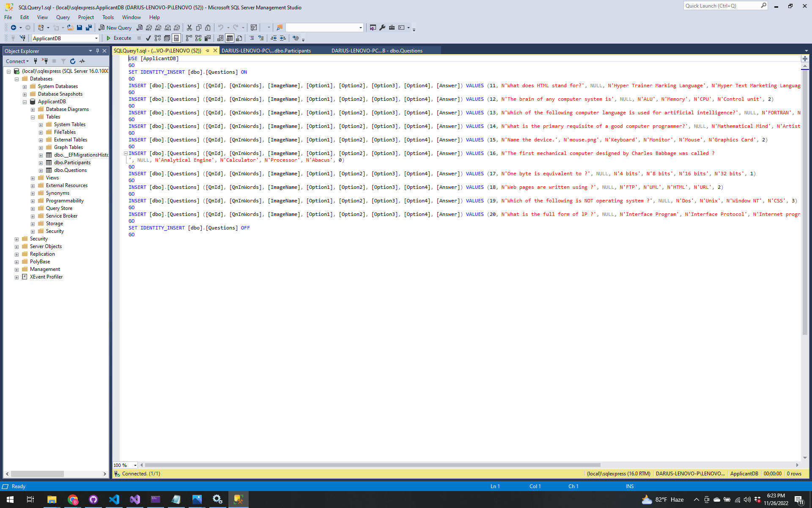Open SSMS from the Windows taskbar
The height and width of the screenshot is (508, 812).
coord(238,500)
